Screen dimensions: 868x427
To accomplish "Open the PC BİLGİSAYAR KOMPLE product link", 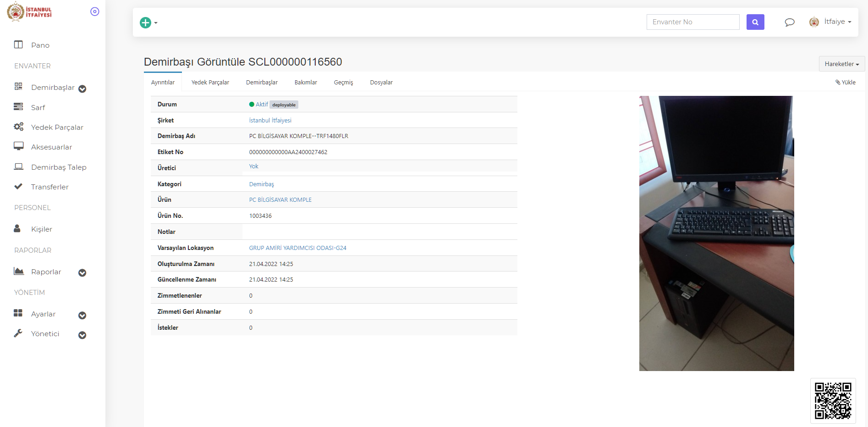I will pyautogui.click(x=280, y=200).
